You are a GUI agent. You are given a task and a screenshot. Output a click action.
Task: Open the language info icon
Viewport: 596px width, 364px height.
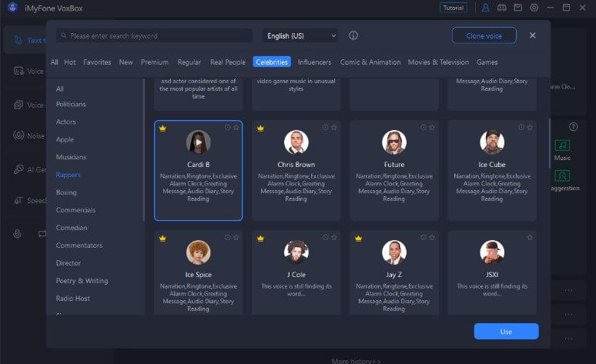coord(353,35)
